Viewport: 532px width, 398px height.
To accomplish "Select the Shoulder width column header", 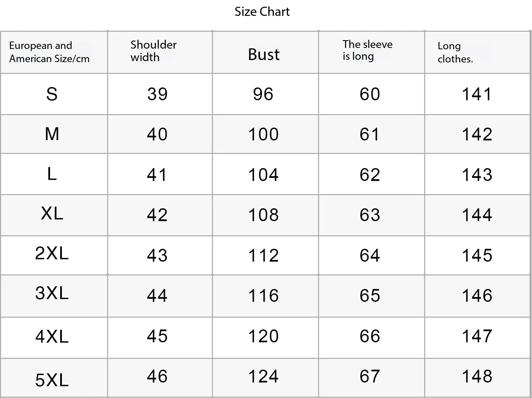I will [x=153, y=51].
